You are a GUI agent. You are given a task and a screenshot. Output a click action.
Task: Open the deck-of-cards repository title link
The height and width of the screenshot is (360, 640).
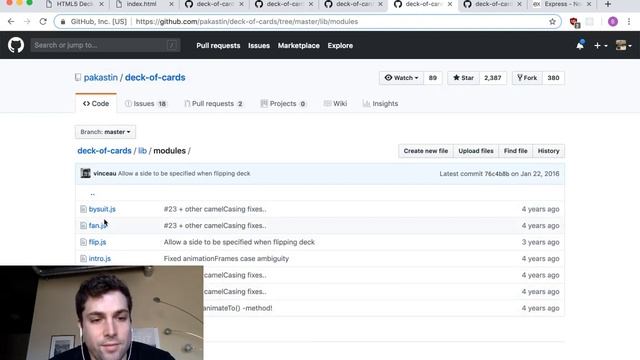155,77
